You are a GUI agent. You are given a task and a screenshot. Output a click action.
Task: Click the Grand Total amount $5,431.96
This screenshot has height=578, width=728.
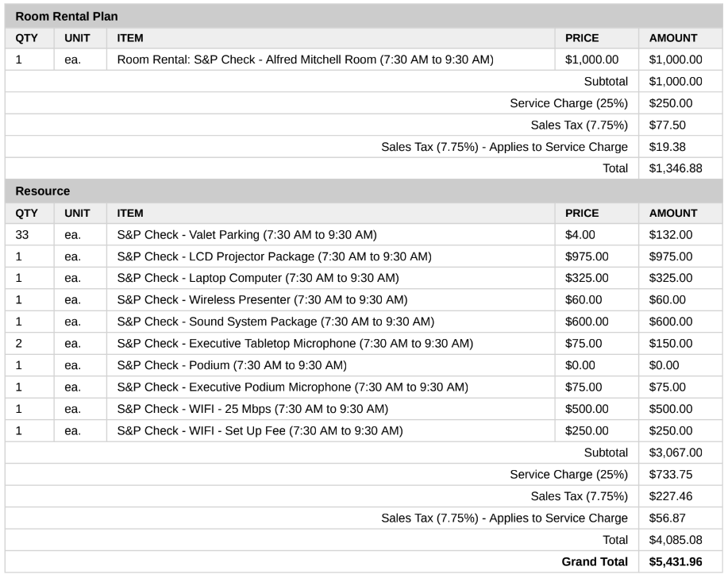pyautogui.click(x=675, y=561)
